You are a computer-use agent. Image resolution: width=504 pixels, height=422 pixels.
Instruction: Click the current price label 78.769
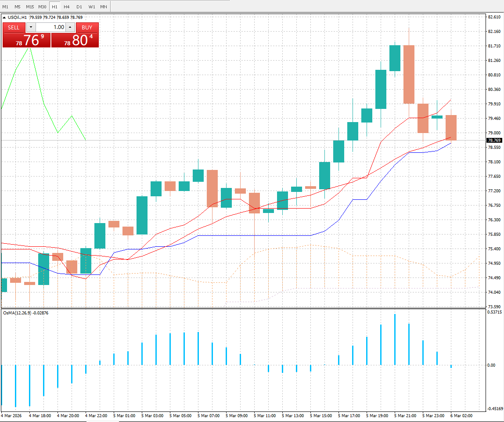494,140
